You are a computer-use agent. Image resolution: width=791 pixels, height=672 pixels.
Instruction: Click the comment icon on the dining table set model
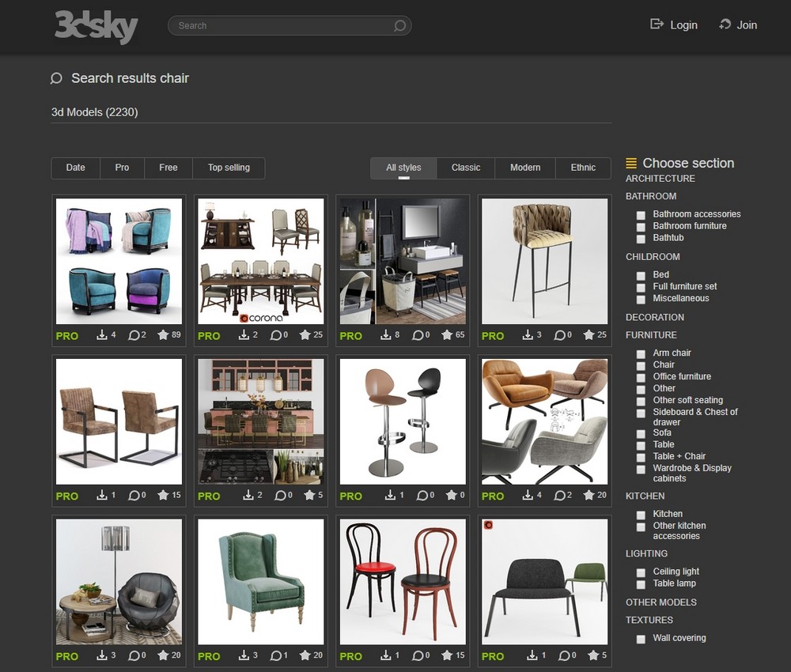[274, 335]
